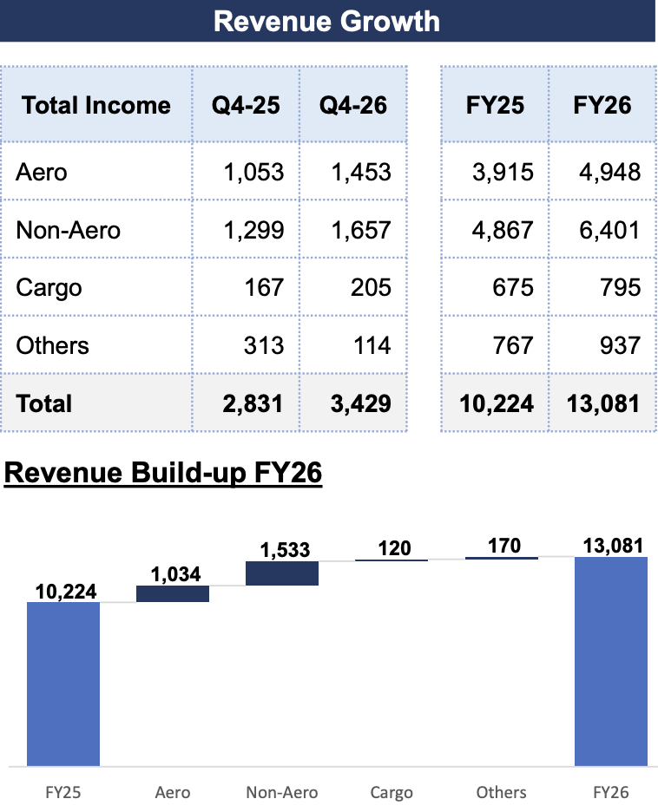Click the FY25 blue bar in chart
658x812 pixels.
point(63,684)
